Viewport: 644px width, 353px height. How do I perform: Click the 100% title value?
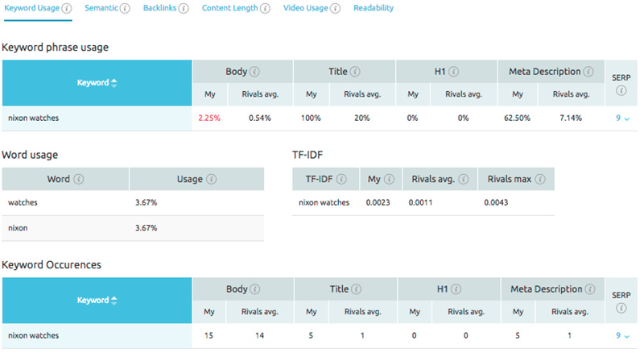311,118
